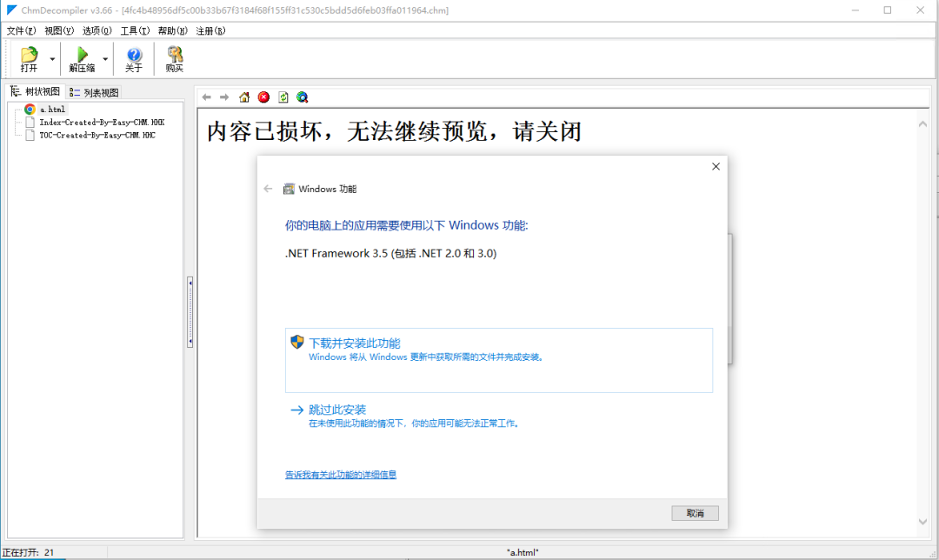Switch to the 树状视图 tab

click(x=36, y=91)
